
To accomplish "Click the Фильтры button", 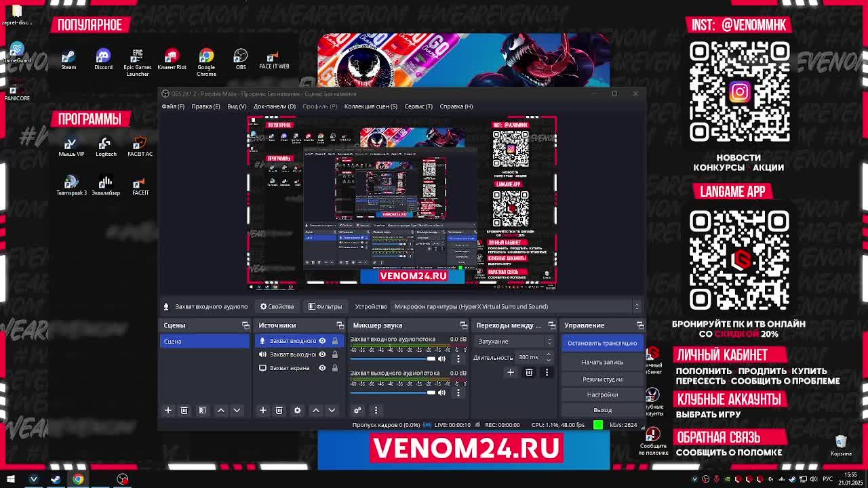I will (x=325, y=306).
